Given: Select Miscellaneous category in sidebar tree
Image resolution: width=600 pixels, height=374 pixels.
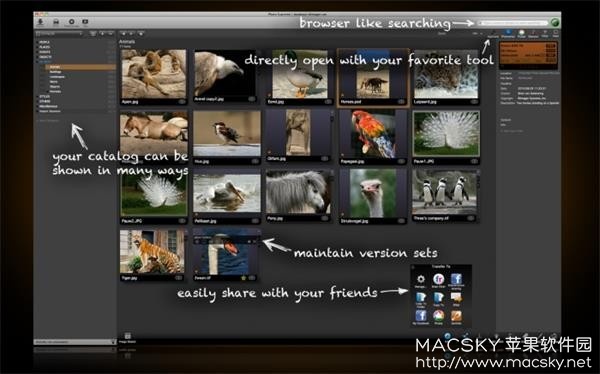Looking at the screenshot, I should coord(48,106).
